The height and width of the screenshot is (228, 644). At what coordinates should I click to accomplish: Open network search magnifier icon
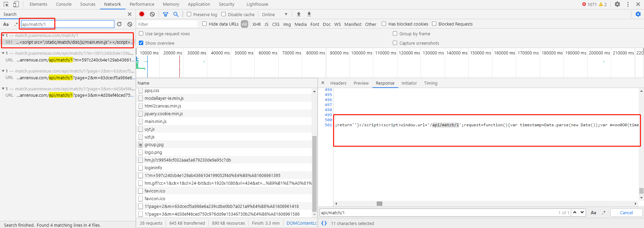point(176,14)
